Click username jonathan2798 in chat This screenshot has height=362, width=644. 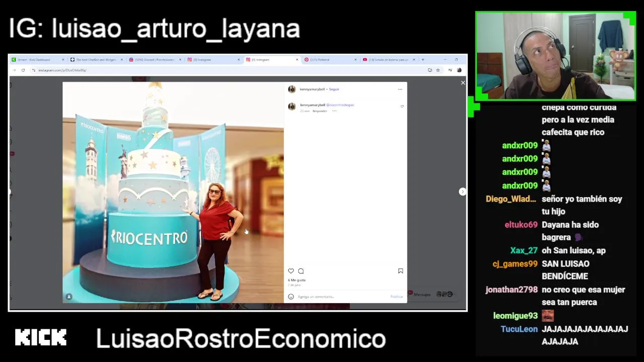point(512,290)
